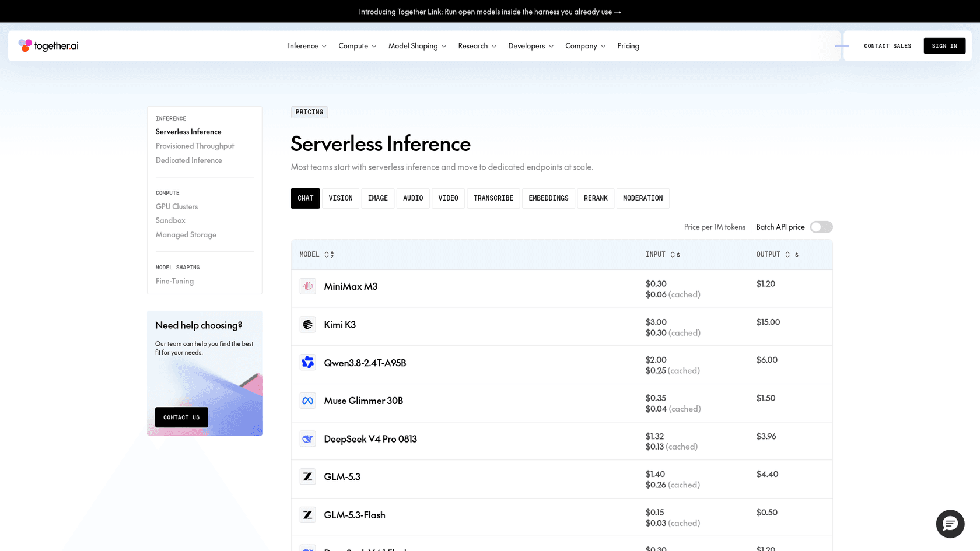Sort table by Model column arrows
The width and height of the screenshot is (980, 551).
tap(329, 254)
